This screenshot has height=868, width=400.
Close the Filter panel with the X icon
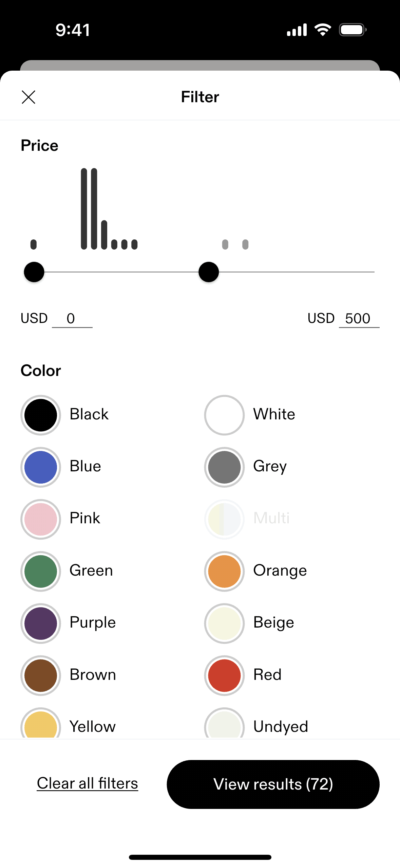point(28,97)
